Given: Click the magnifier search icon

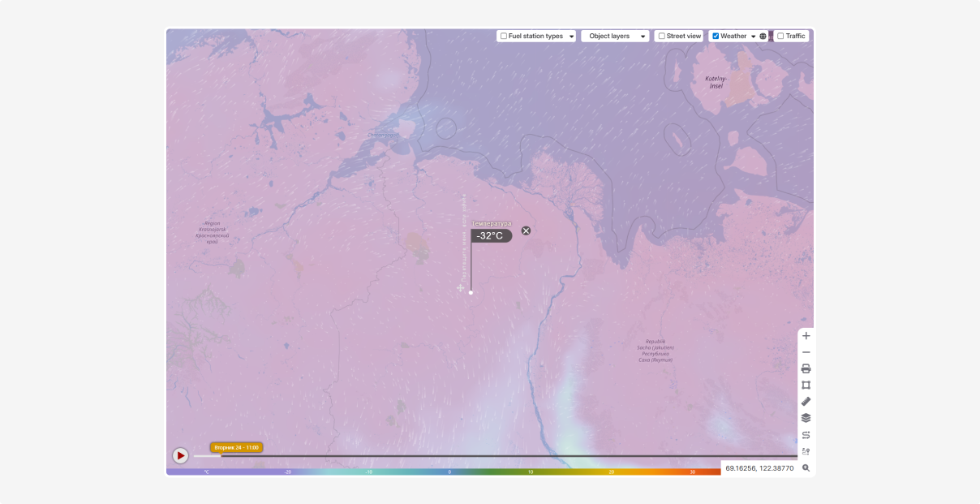Looking at the screenshot, I should tap(806, 468).
